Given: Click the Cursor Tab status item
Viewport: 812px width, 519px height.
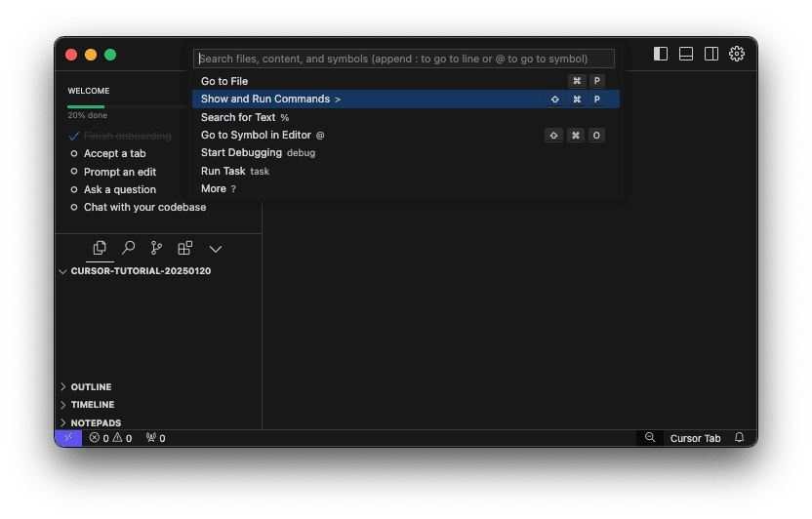Looking at the screenshot, I should click(695, 438).
